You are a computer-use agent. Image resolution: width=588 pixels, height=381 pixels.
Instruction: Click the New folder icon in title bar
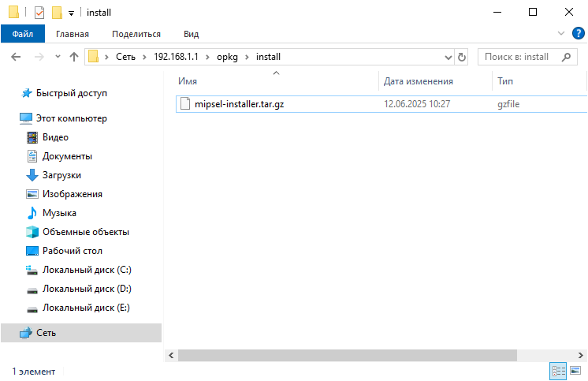click(57, 13)
